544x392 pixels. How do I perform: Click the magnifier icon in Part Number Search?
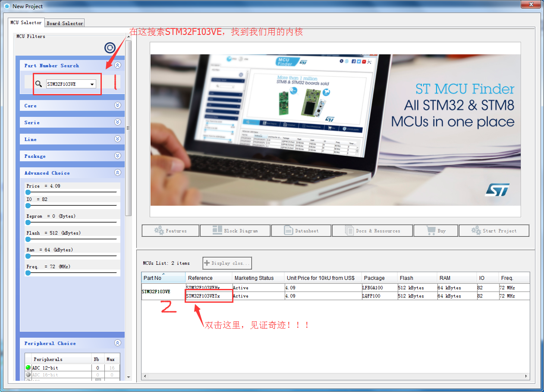pyautogui.click(x=39, y=84)
